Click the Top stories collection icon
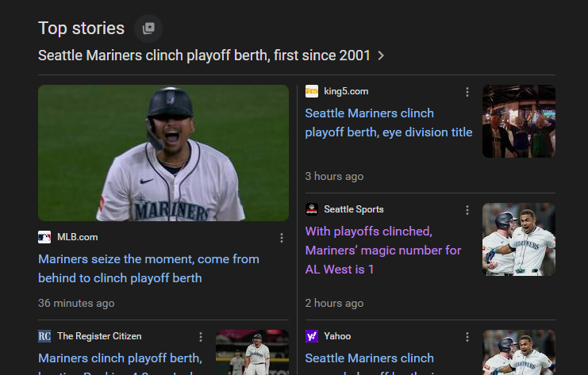Viewport: 588px width, 375px height. [148, 29]
